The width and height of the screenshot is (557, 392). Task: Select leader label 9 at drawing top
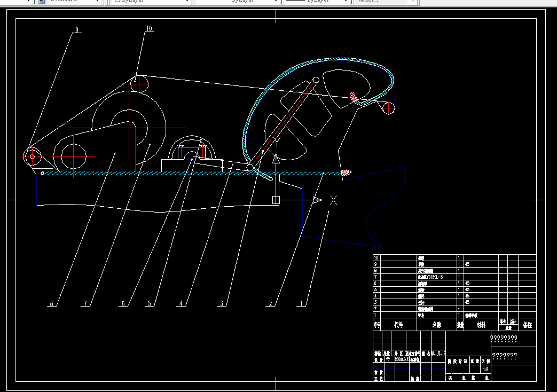point(77,30)
